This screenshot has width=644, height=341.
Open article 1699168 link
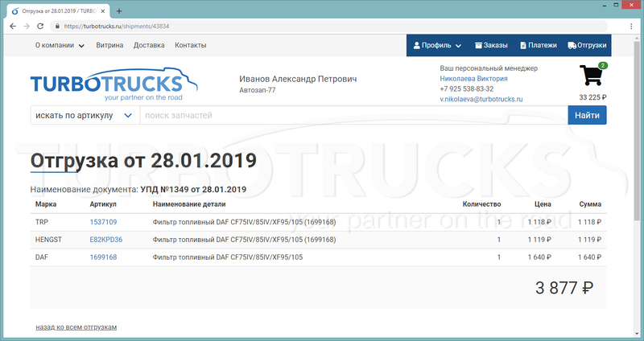(x=103, y=257)
